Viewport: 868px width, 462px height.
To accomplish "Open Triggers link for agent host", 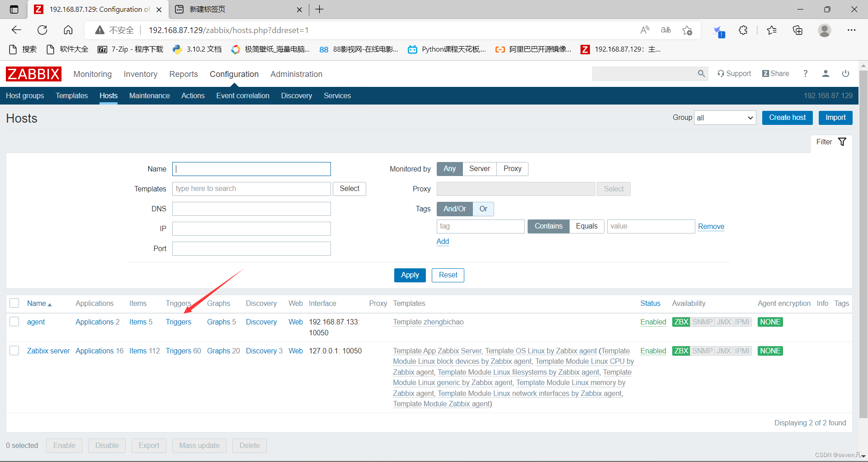I will point(179,322).
